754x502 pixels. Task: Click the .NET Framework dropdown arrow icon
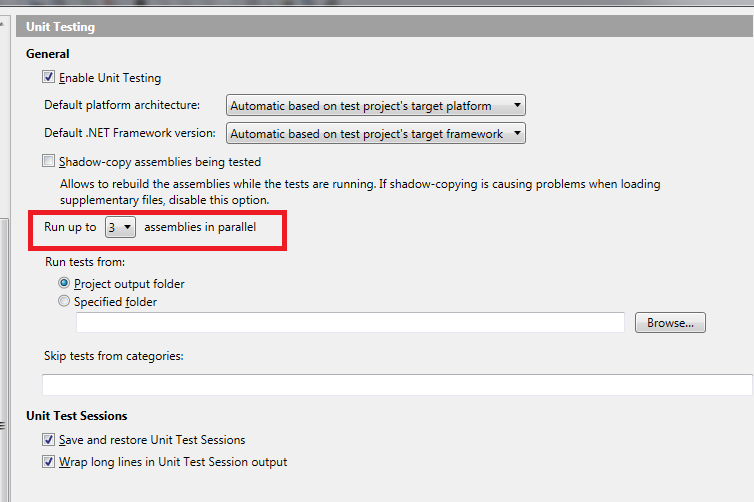click(x=517, y=133)
